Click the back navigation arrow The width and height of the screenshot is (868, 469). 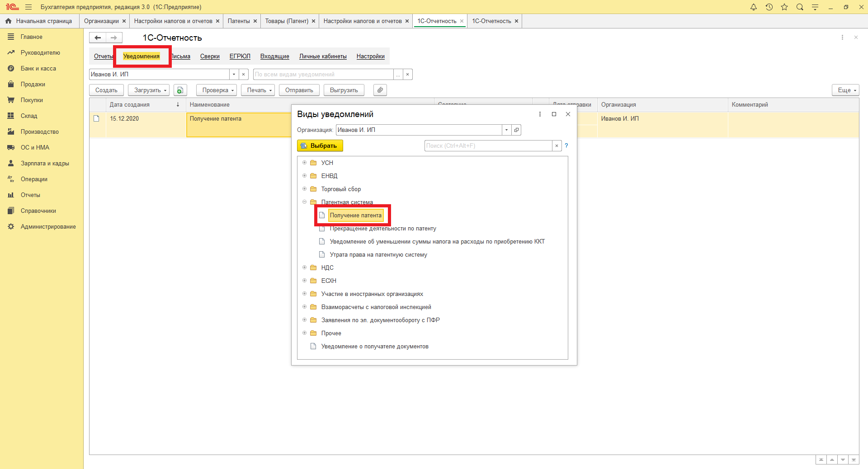(x=98, y=38)
